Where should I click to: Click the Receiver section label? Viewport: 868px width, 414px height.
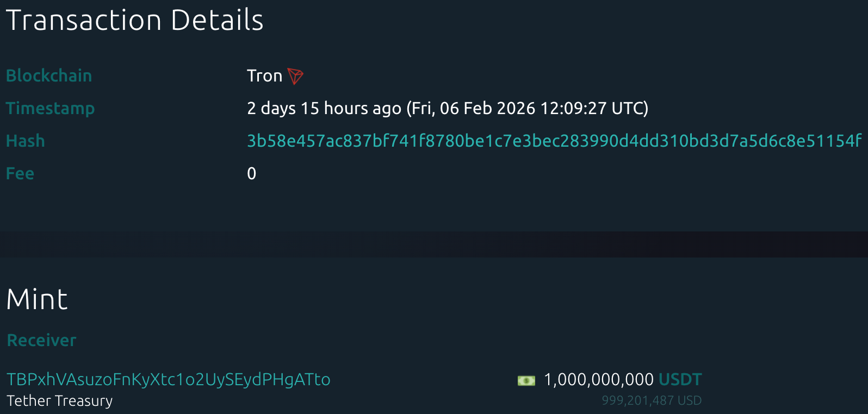41,341
